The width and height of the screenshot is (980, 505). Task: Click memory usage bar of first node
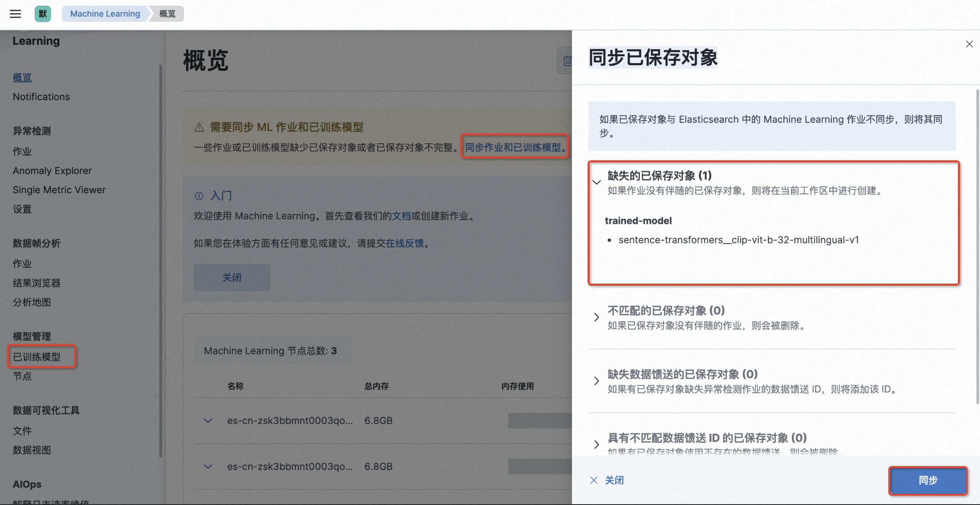[540, 421]
